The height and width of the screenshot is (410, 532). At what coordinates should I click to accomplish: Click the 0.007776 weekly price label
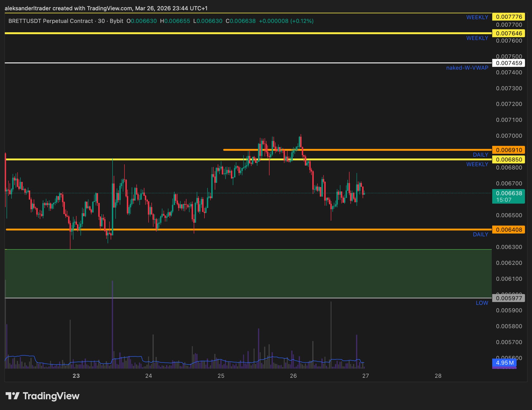point(508,17)
